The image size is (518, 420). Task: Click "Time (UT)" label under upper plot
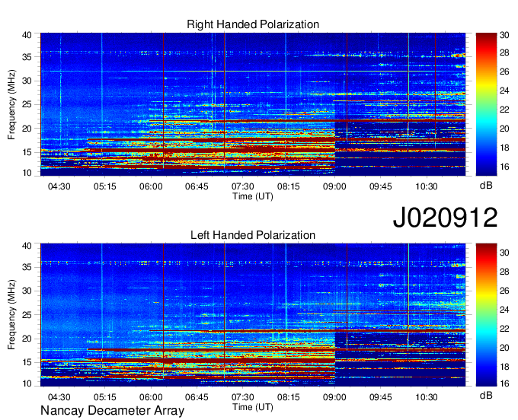click(253, 196)
